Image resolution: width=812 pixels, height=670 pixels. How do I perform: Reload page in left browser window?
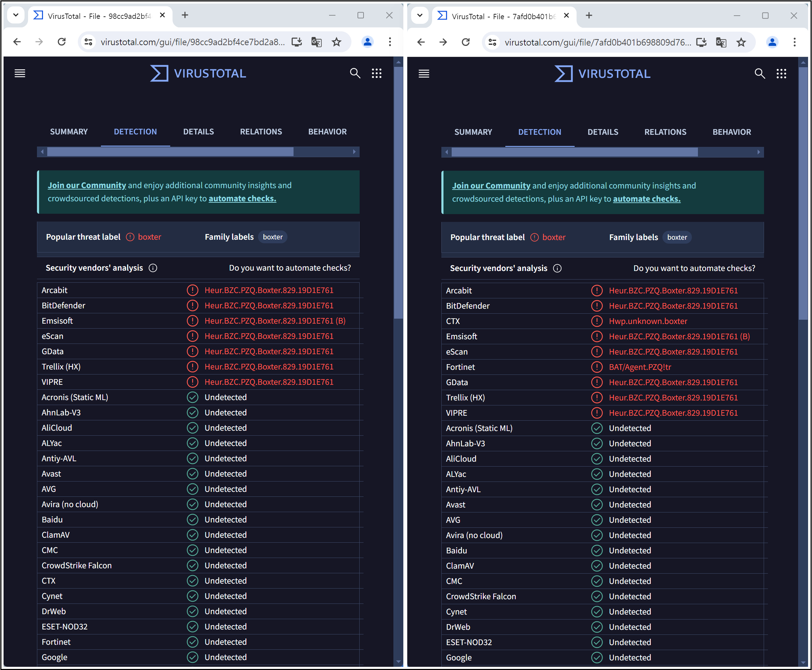click(62, 42)
